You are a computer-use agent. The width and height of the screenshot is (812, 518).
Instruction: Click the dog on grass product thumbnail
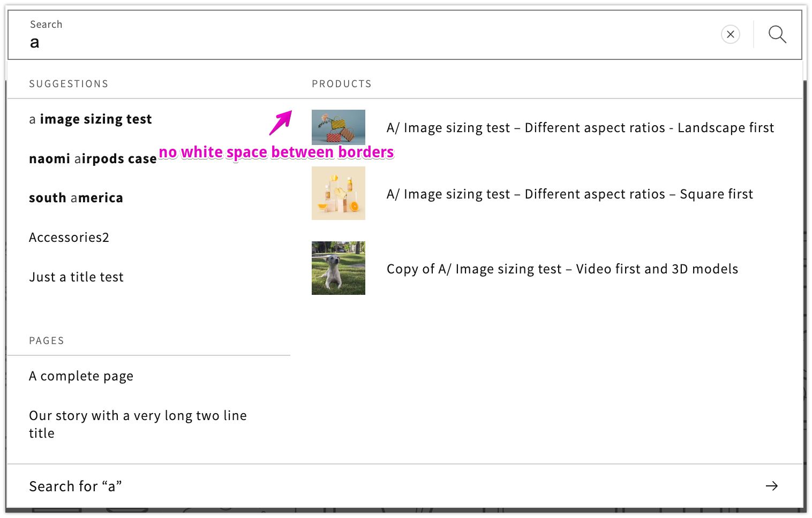pyautogui.click(x=339, y=268)
